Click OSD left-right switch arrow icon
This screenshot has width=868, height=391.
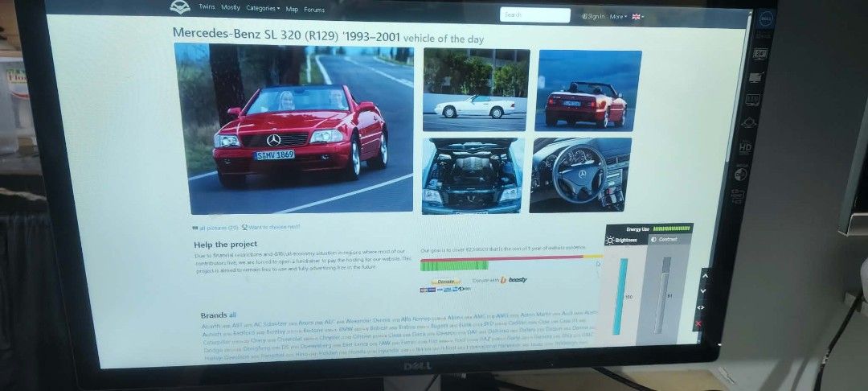701,307
